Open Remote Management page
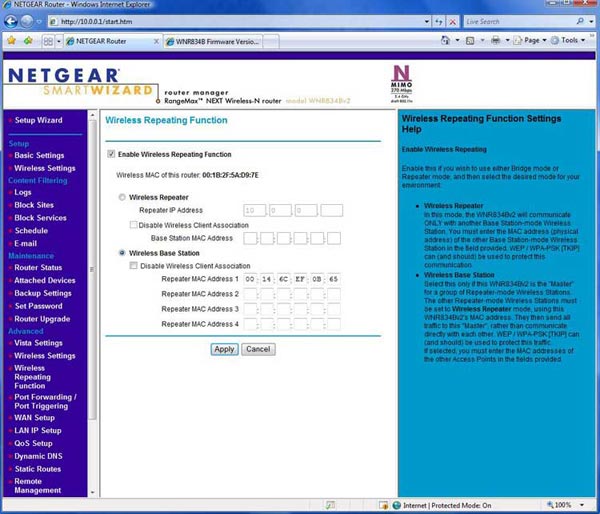Viewport: 600px width, 514px height. pyautogui.click(x=38, y=486)
